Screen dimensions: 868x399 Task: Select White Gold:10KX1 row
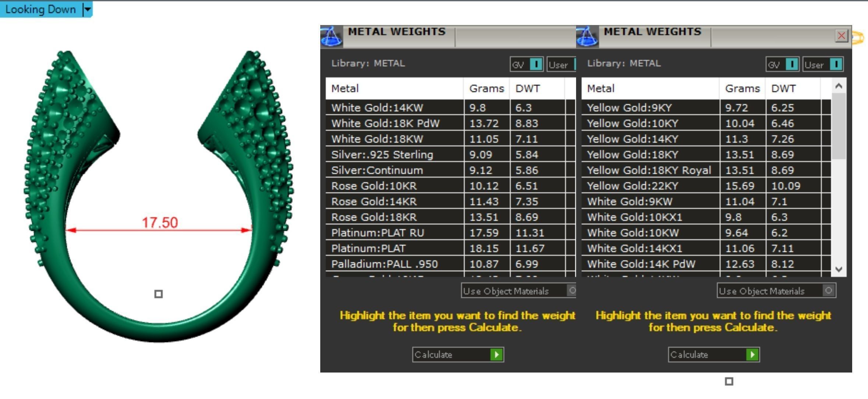(706, 217)
